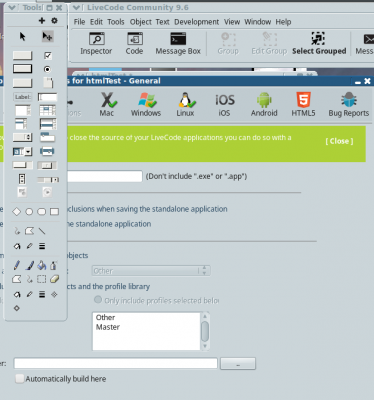Select the option menu control in palette
374x400 pixels.
[22, 137]
